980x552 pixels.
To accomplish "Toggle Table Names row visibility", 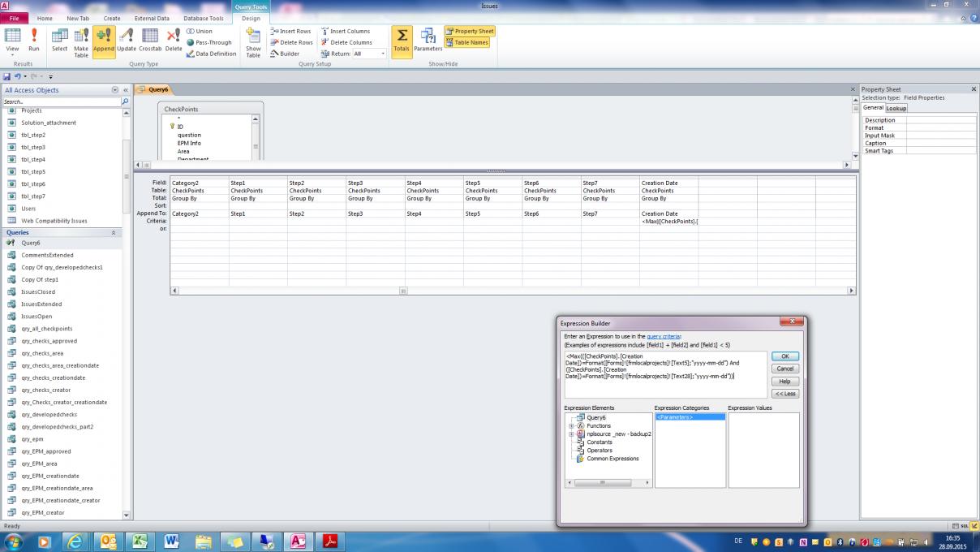I will 467,42.
